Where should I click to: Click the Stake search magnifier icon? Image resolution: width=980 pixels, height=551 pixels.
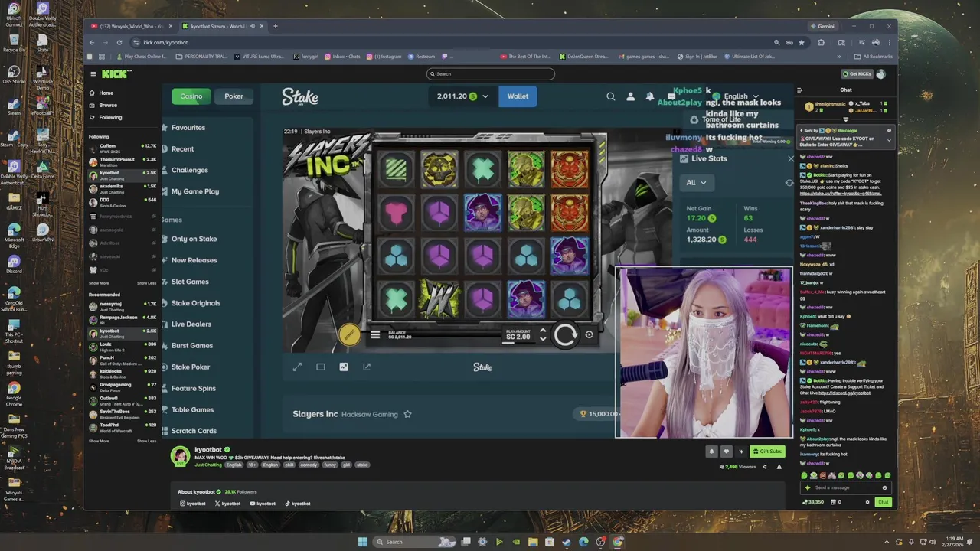tap(610, 96)
